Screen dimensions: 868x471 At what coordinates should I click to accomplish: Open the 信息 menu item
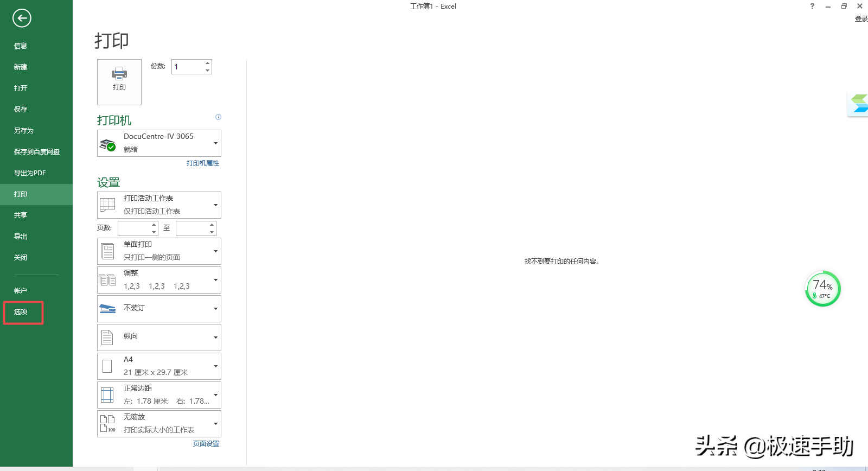point(36,46)
